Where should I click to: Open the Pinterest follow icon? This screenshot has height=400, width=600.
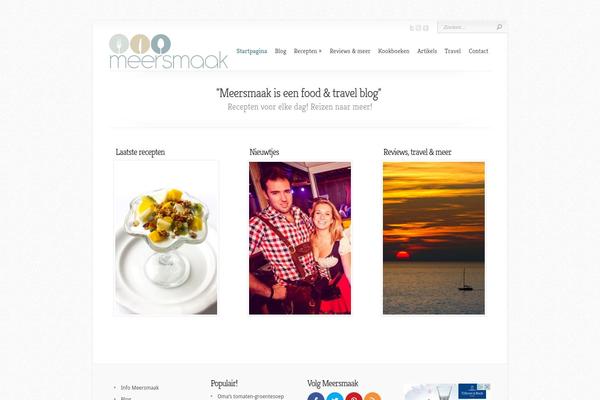pyautogui.click(x=354, y=397)
